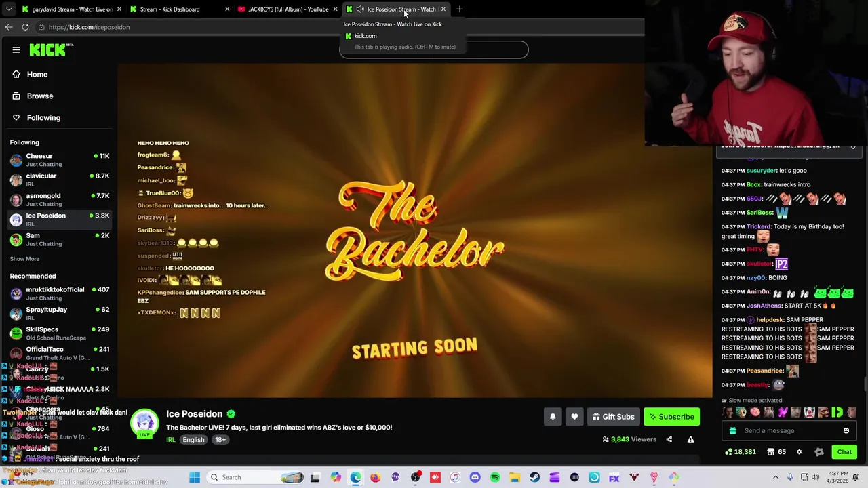Click the 18+ tag
Viewport: 868px width, 488px height.
tap(220, 439)
